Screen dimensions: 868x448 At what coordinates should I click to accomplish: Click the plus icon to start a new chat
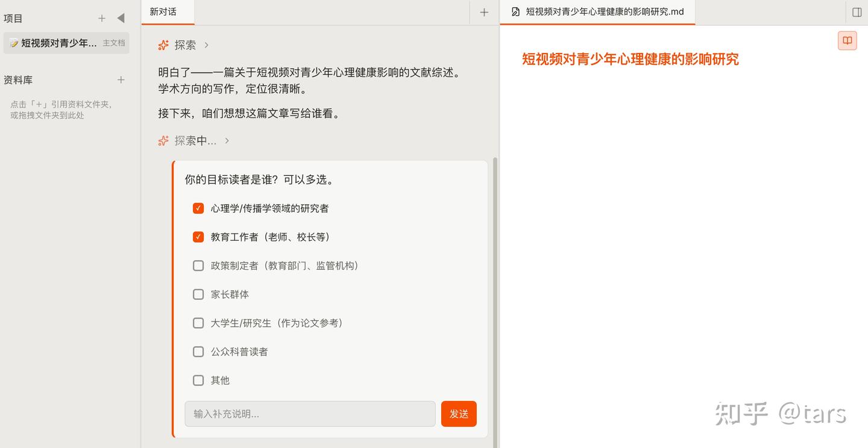483,11
